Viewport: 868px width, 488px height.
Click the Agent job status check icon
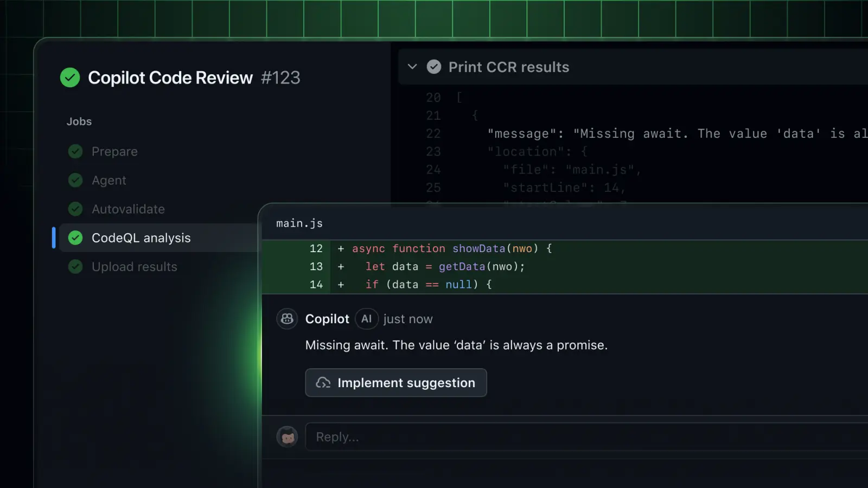pyautogui.click(x=75, y=180)
